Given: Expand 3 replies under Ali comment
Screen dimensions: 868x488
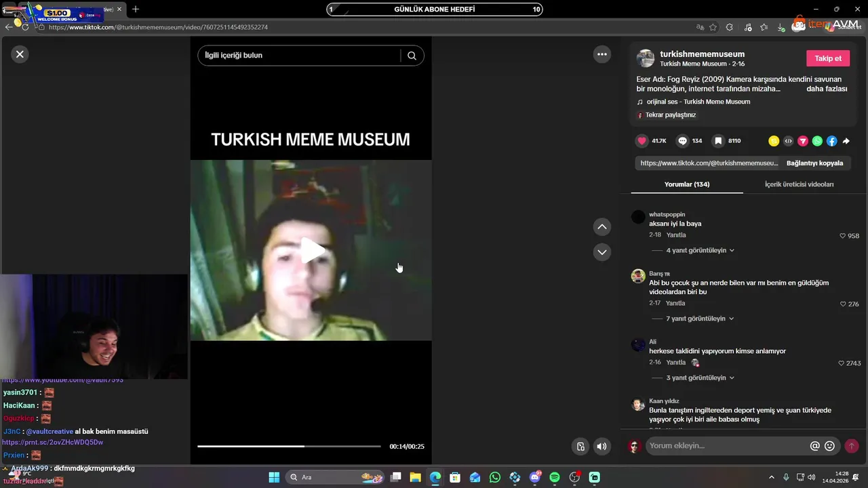Looking at the screenshot, I should click(700, 378).
